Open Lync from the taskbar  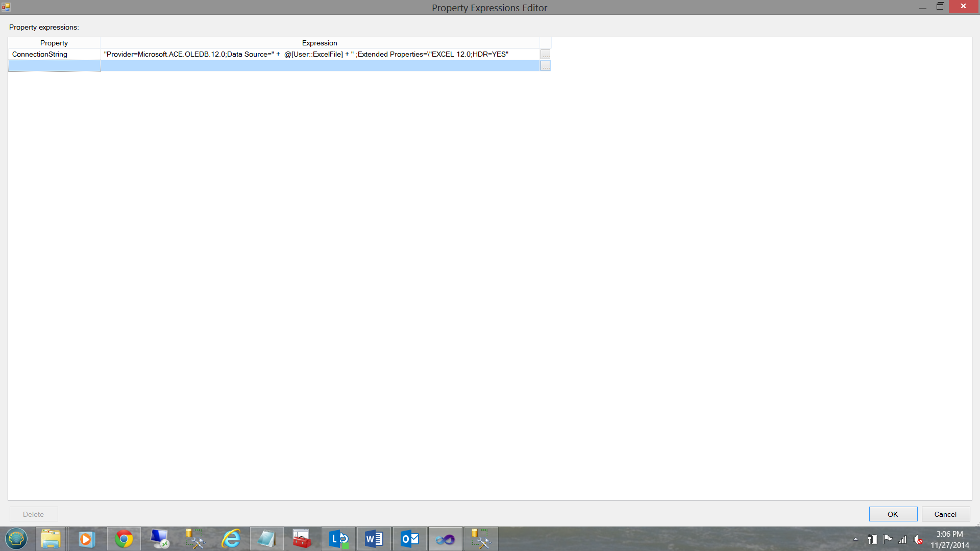click(338, 539)
